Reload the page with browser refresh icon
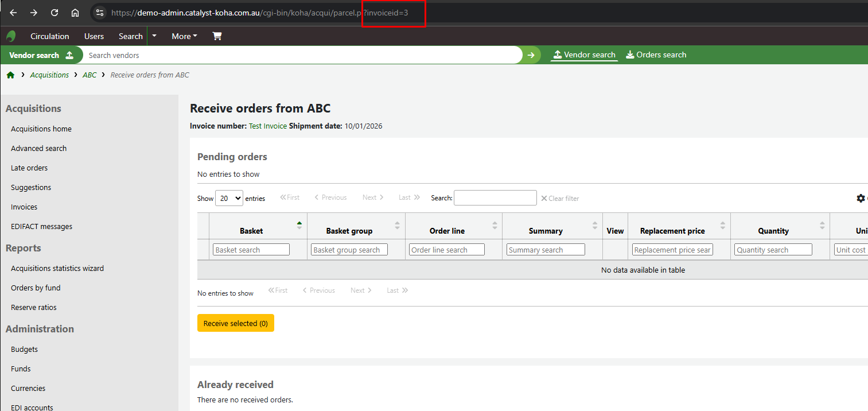Screen dimensions: 868x411 tap(55, 13)
